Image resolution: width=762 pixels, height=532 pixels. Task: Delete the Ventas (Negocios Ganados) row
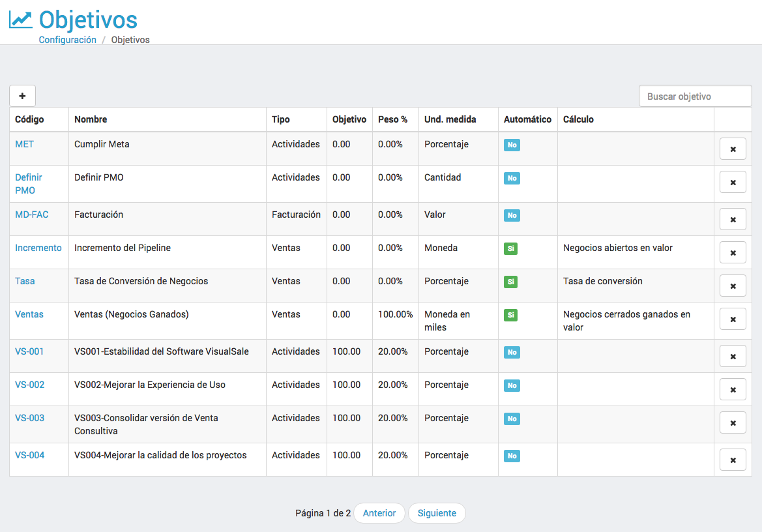pyautogui.click(x=733, y=319)
